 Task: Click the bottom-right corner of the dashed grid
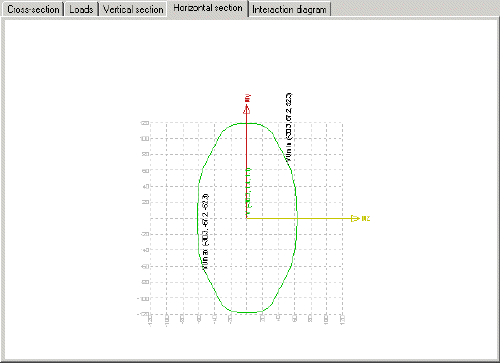343,314
